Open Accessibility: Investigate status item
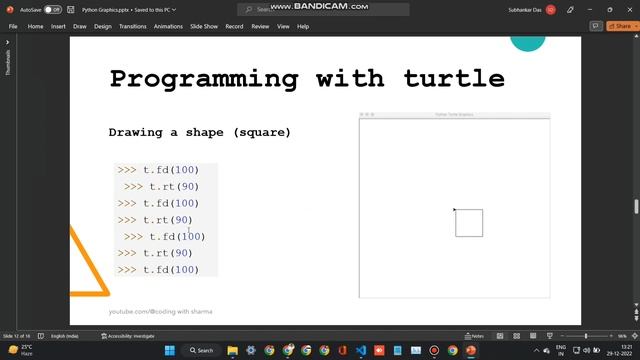The height and width of the screenshot is (360, 640). pos(128,336)
